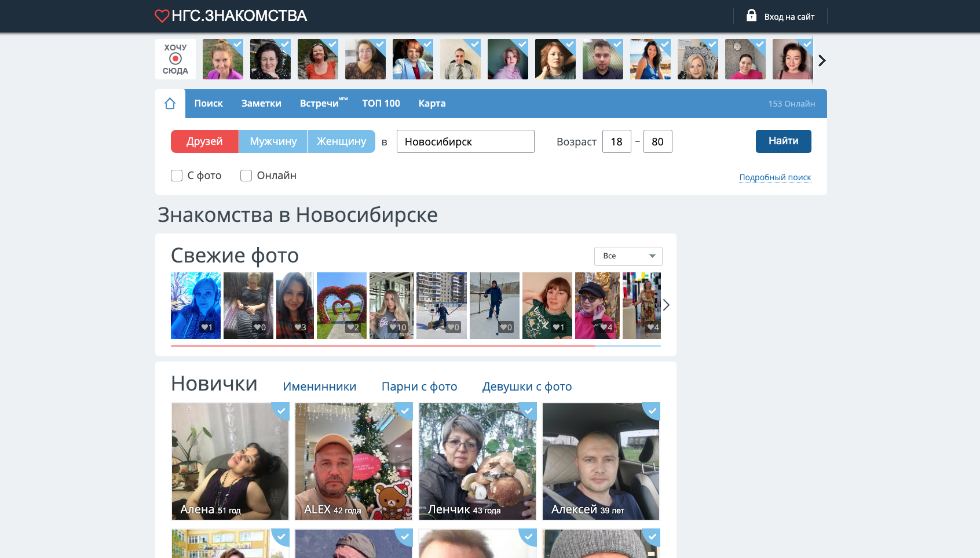Like the blue selfie photo with 1 heart
This screenshot has height=558, width=980.
tap(207, 327)
